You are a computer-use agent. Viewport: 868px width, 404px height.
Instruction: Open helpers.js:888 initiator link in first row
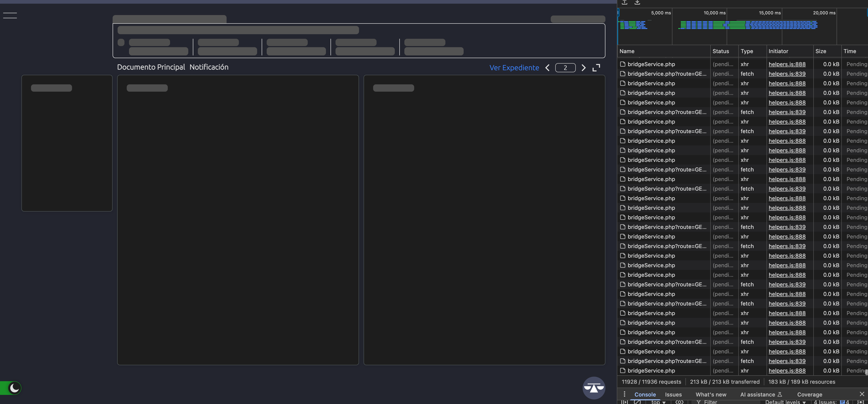pyautogui.click(x=787, y=64)
